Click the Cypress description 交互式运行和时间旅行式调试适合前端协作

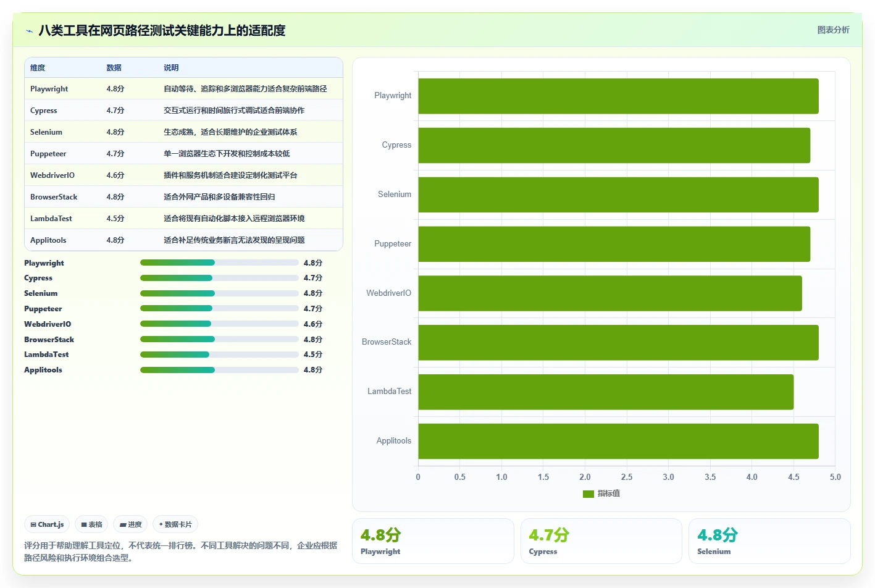[x=234, y=111]
